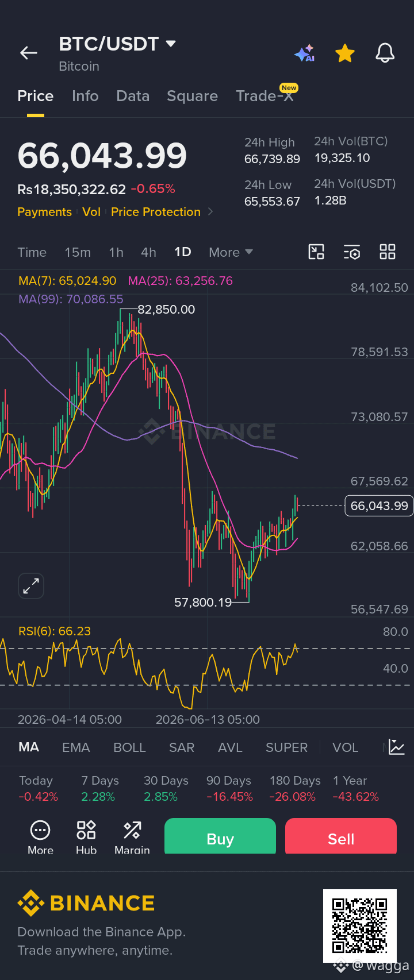Screen dimensions: 414x980
Task: Tap the green Buy button
Action: click(220, 836)
